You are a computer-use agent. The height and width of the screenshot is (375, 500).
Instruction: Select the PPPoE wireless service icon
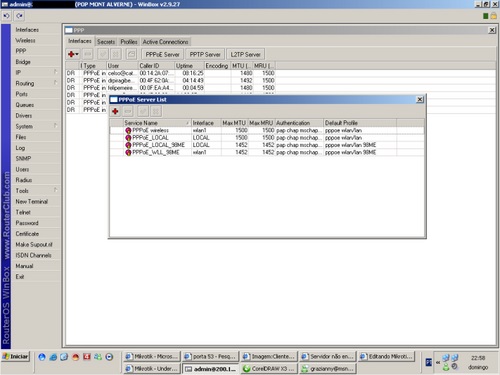click(128, 130)
